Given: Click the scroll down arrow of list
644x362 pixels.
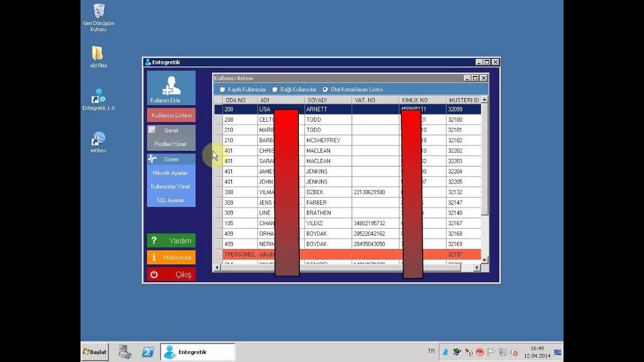Looking at the screenshot, I should (x=485, y=260).
